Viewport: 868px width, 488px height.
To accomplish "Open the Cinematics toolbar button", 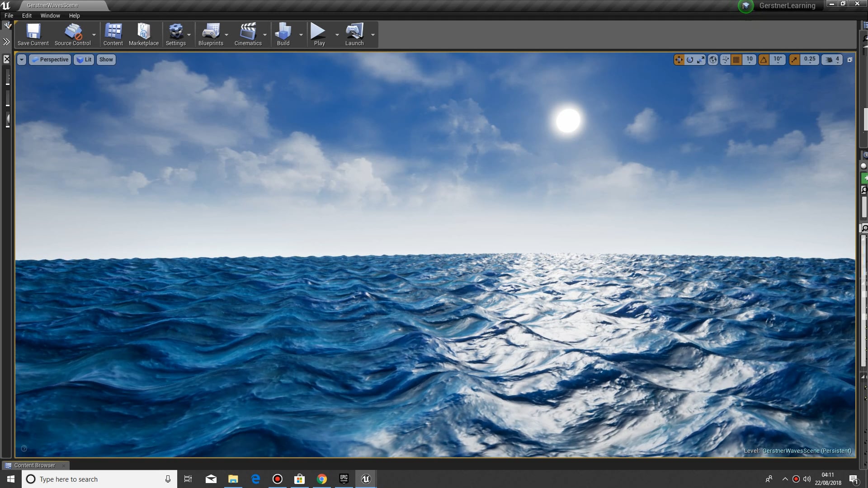I will pyautogui.click(x=248, y=34).
